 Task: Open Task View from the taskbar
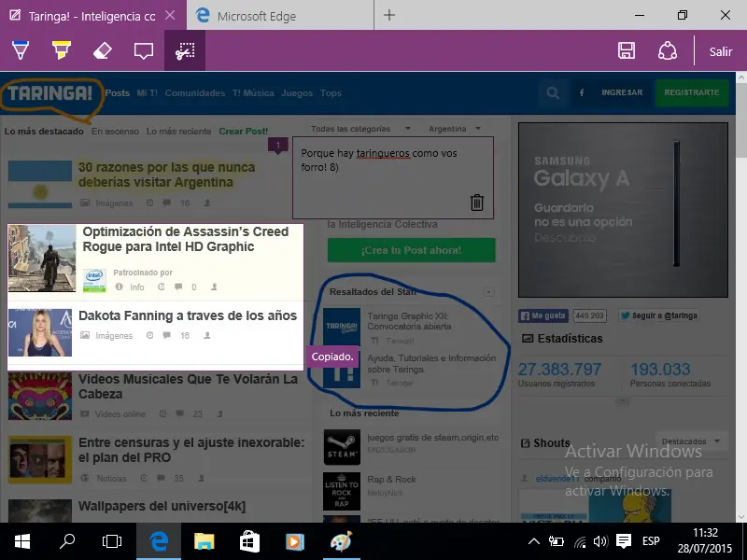[112, 541]
